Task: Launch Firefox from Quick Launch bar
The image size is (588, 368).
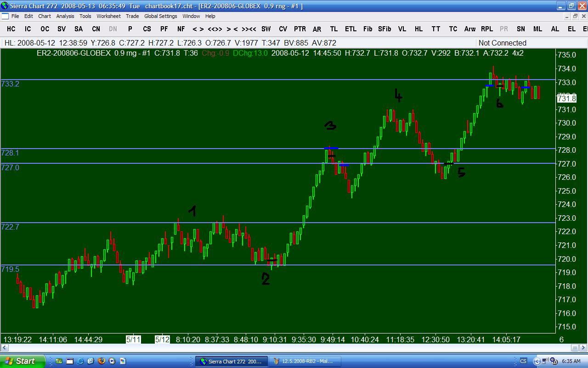Action: (x=102, y=361)
